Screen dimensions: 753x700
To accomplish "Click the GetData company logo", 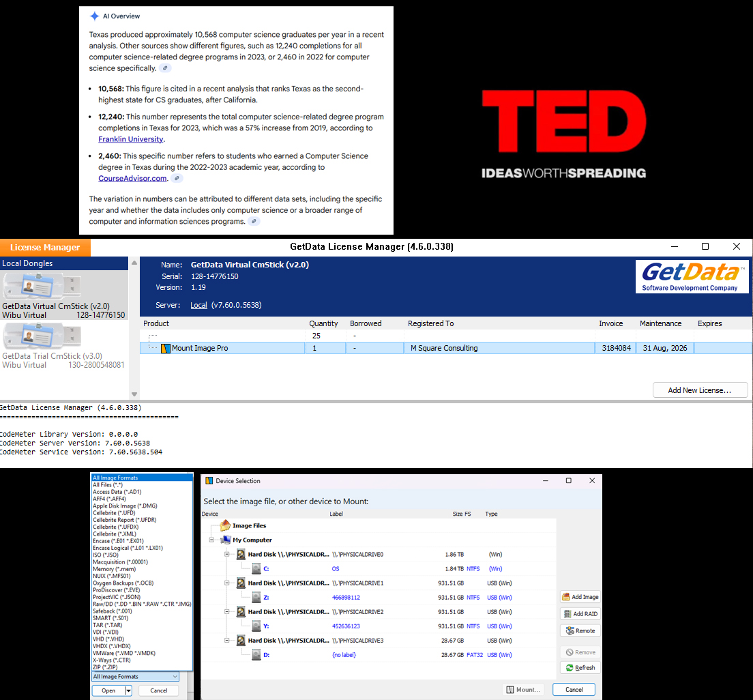I will (x=692, y=276).
